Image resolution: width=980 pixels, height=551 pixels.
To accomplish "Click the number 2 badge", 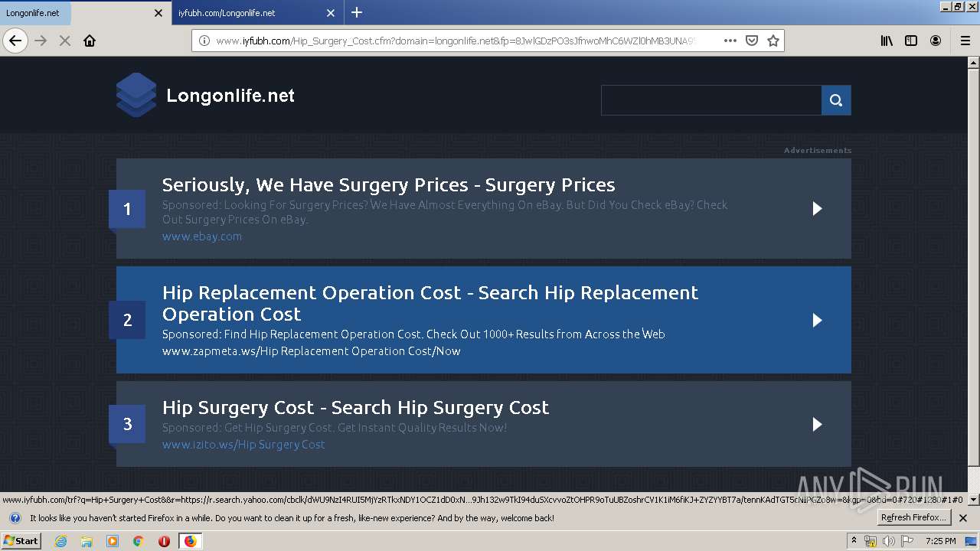I will pyautogui.click(x=127, y=320).
